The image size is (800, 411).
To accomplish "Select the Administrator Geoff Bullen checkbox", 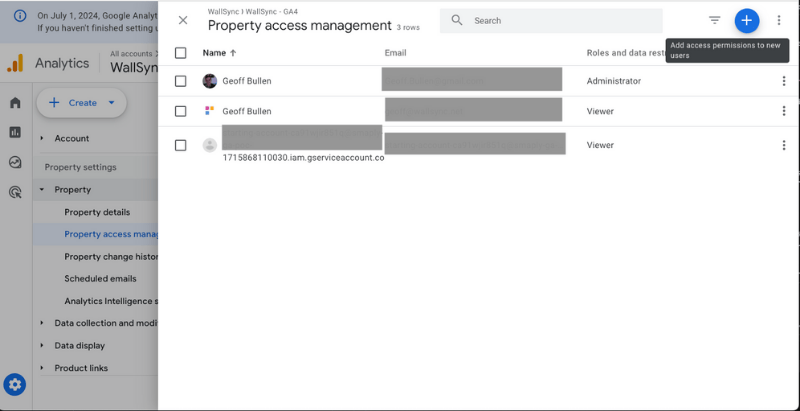I will coord(180,81).
